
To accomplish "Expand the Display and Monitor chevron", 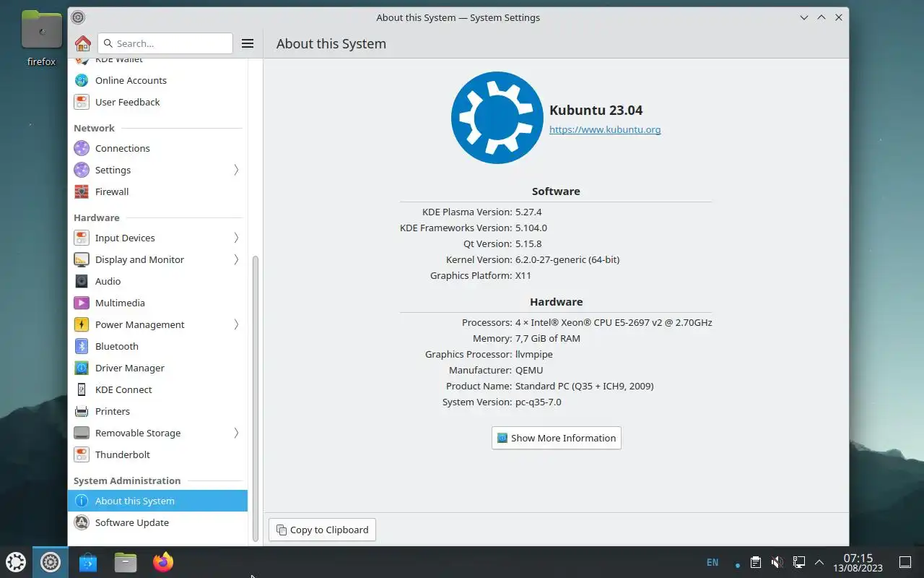I will click(236, 259).
